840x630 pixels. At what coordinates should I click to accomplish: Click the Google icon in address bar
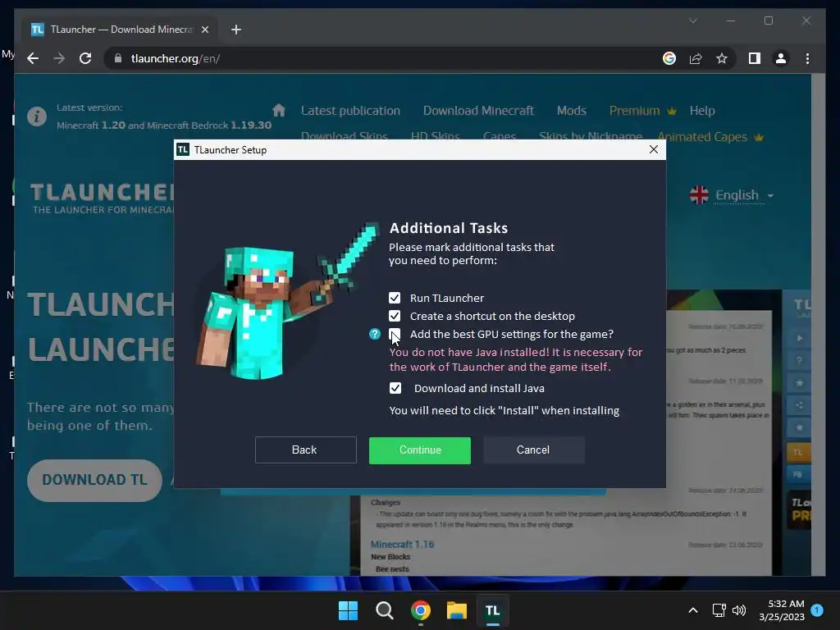[669, 58]
